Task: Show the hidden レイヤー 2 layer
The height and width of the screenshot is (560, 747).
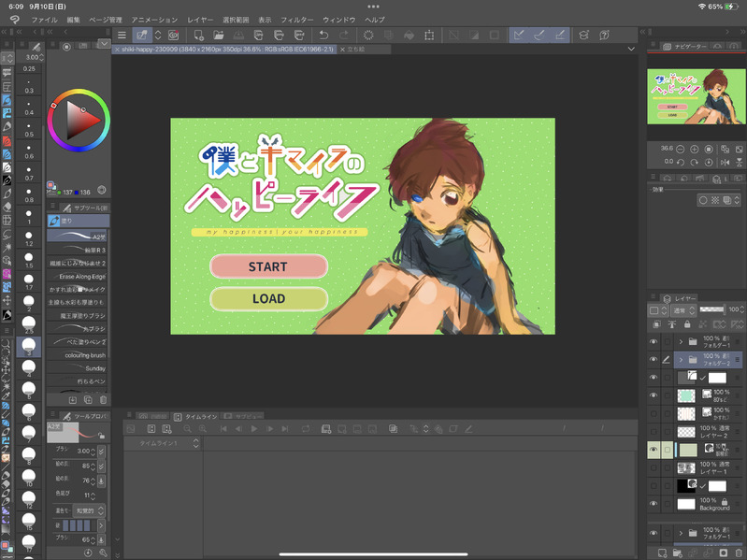Action: (654, 431)
